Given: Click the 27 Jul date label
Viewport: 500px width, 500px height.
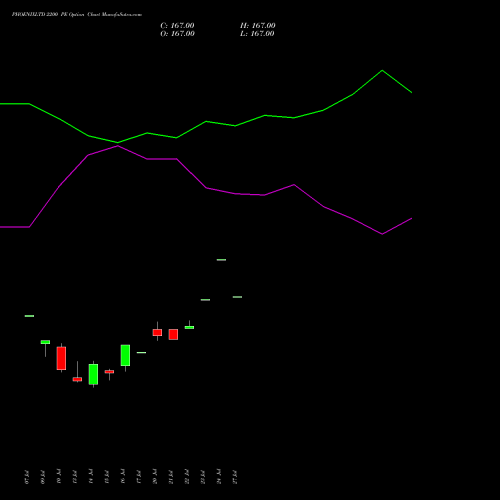Looking at the screenshot, I should click(x=235, y=477).
